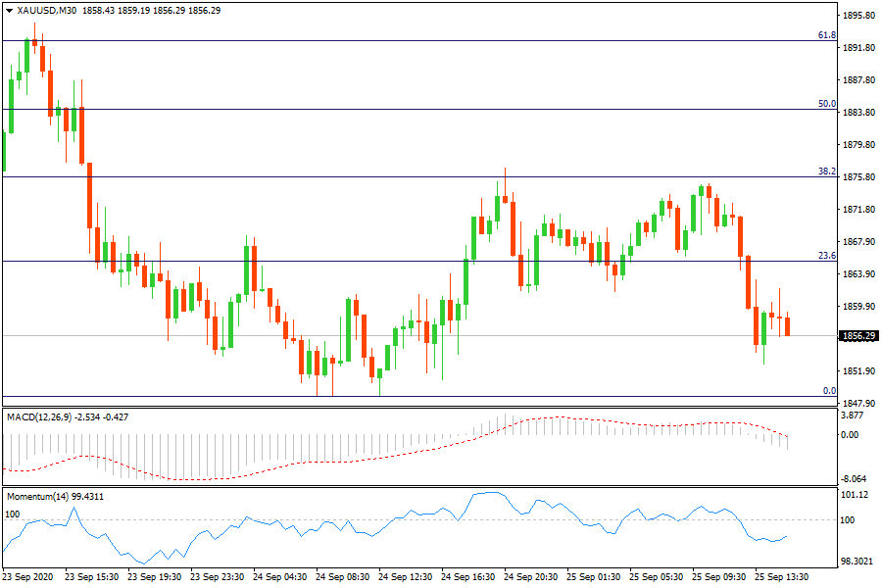Image resolution: width=882 pixels, height=588 pixels.
Task: Click the arrow beside XAUUSD,M30 title
Action: 9,11
